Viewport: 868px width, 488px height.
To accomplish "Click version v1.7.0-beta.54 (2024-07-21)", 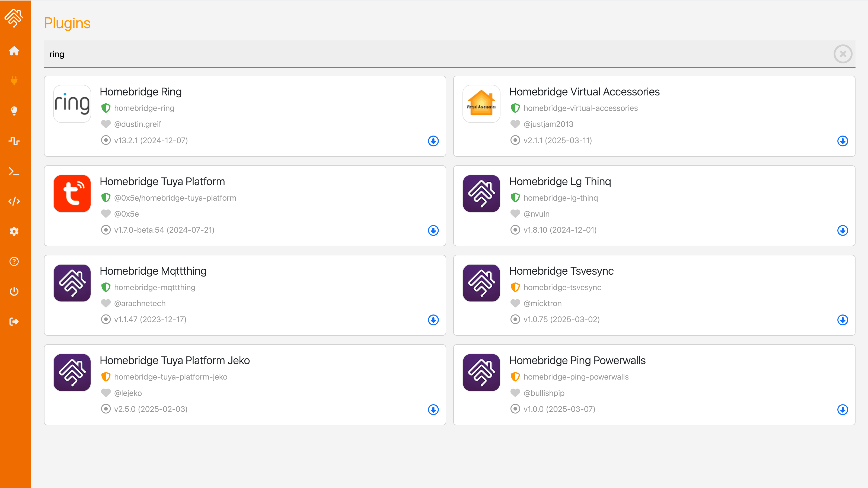I will (164, 230).
